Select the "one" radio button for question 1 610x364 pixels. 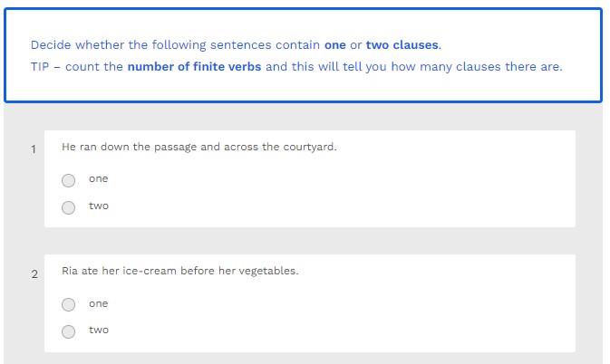pos(69,180)
